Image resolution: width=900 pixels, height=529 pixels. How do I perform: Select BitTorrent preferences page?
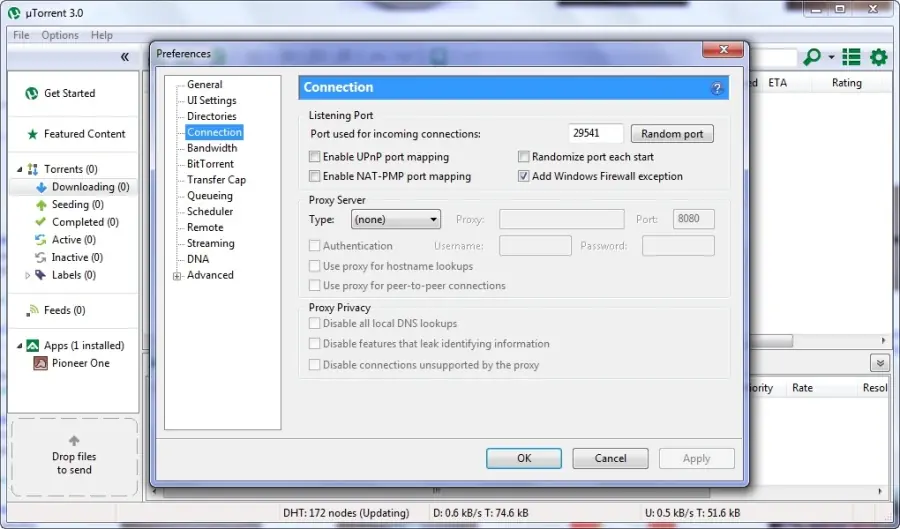coord(210,164)
